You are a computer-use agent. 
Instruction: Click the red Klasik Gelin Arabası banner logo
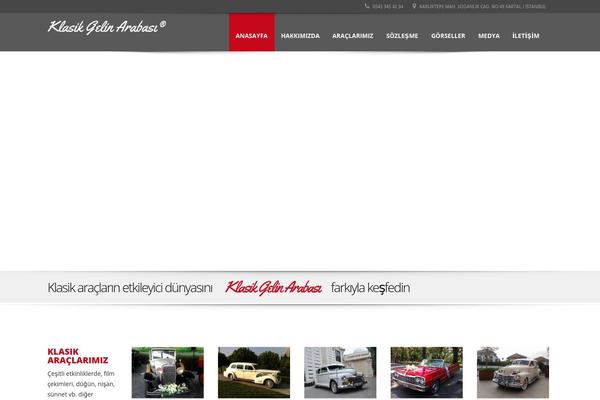273,288
